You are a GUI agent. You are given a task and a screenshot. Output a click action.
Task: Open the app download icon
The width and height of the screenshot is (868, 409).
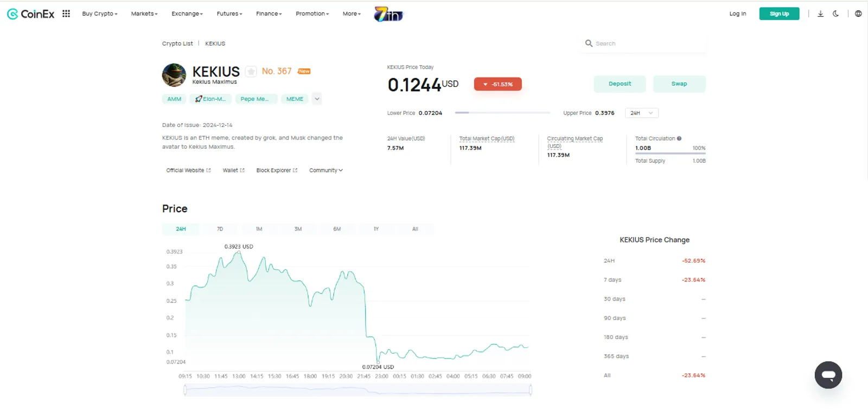tap(820, 14)
